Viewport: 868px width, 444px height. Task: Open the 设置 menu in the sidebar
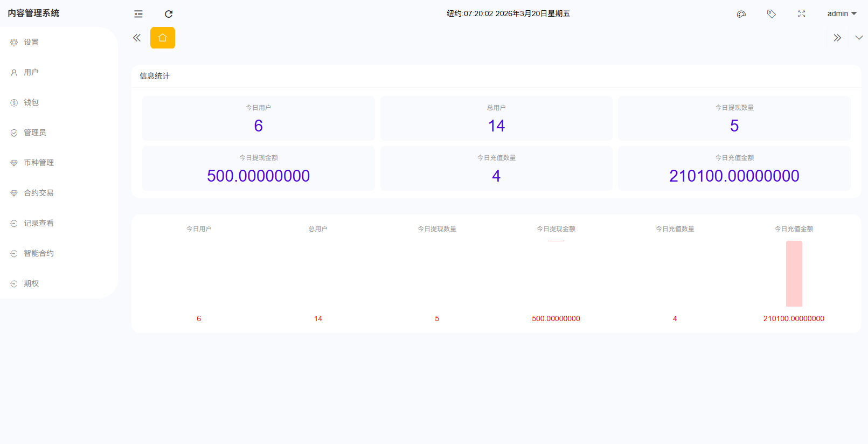coord(31,42)
